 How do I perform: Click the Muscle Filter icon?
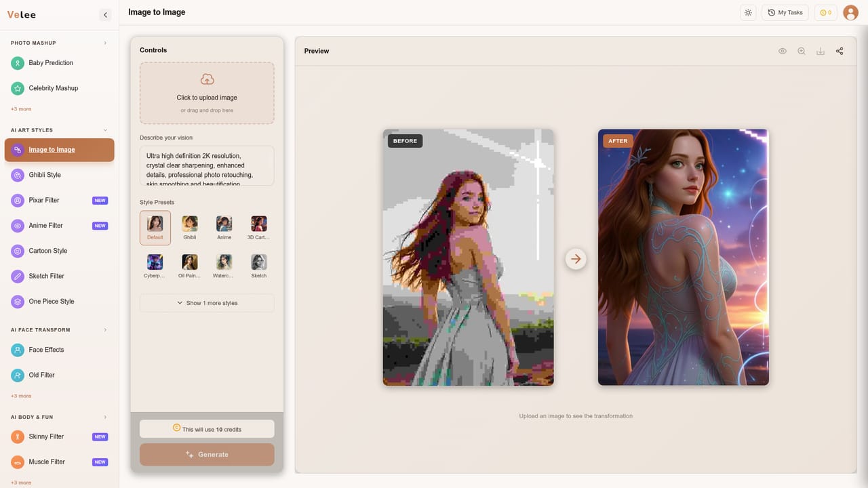(18, 462)
